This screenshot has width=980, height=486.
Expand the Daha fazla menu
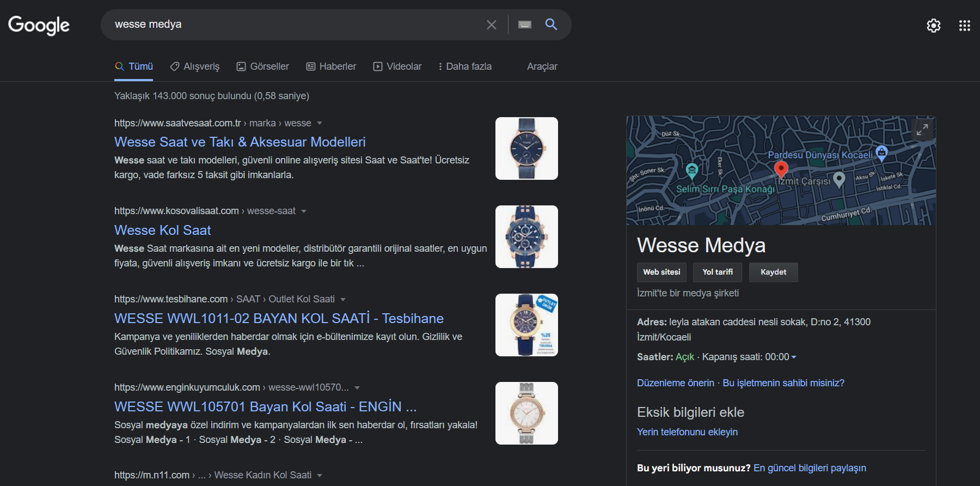pyautogui.click(x=465, y=66)
